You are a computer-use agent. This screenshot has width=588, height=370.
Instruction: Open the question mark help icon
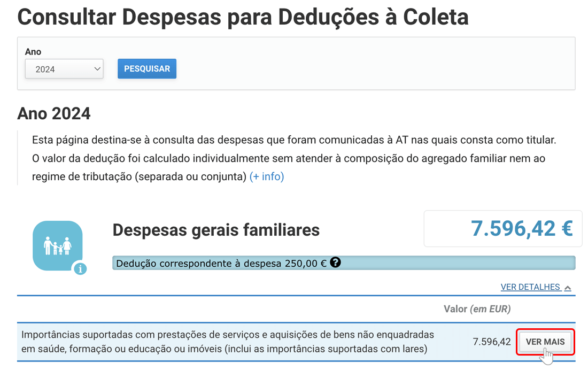[x=335, y=263]
